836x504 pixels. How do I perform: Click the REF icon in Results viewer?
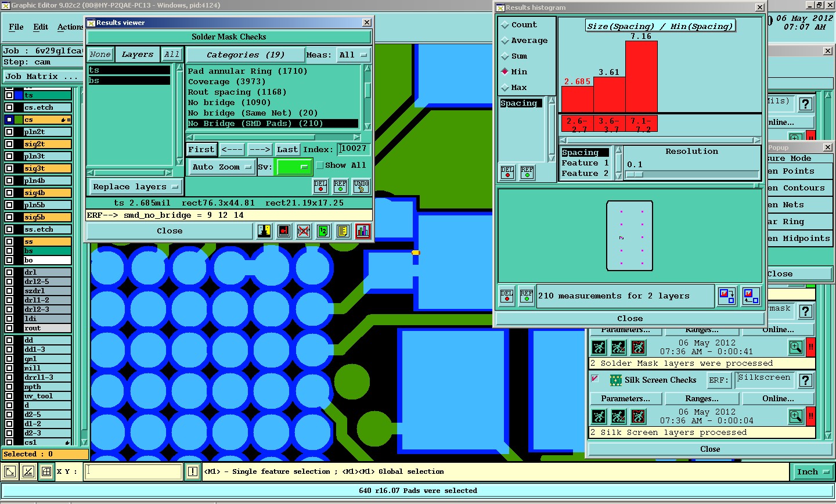pyautogui.click(x=340, y=186)
